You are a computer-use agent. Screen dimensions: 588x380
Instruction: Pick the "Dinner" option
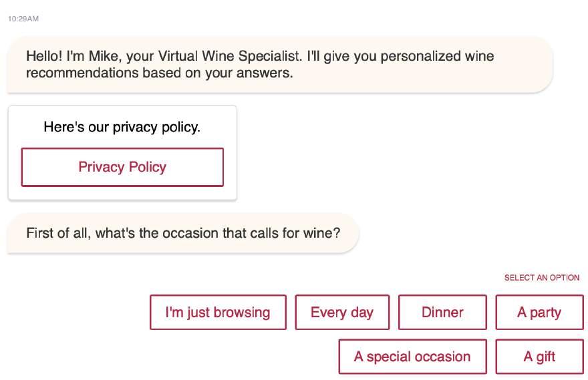click(442, 313)
